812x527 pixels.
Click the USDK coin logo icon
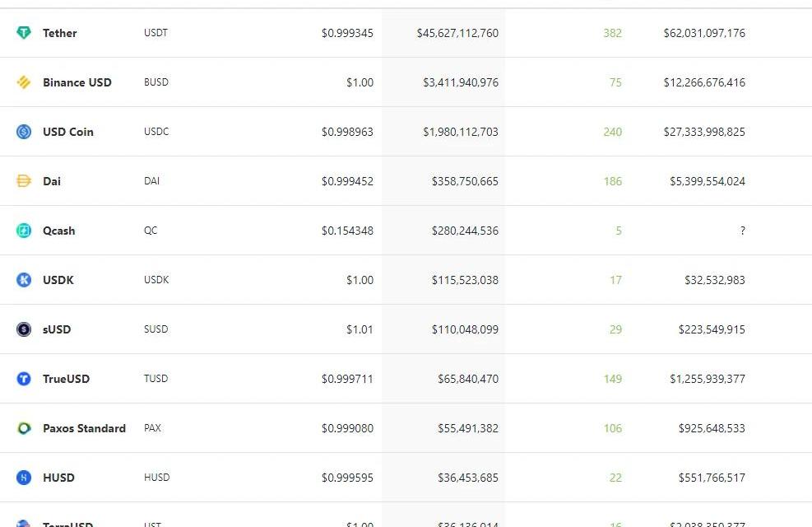[24, 280]
